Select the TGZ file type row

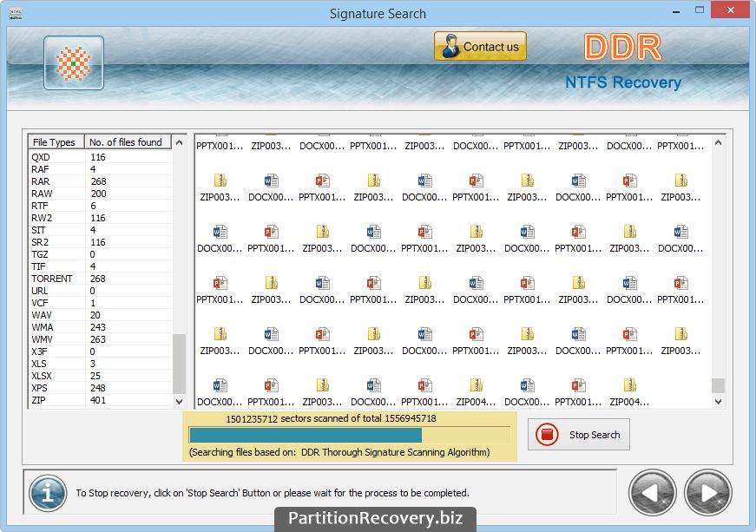pyautogui.click(x=101, y=254)
